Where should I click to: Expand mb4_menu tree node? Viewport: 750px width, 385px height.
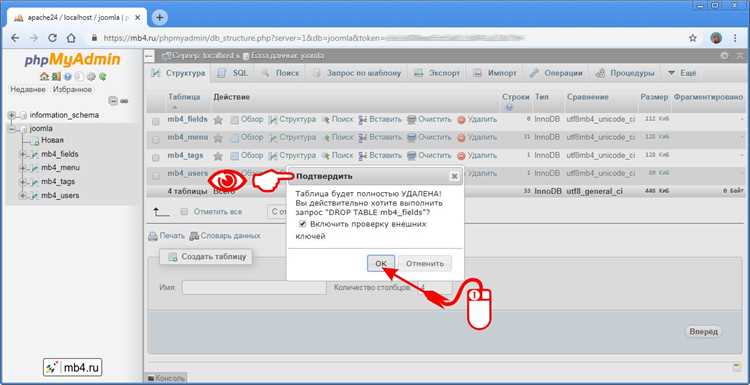coord(22,168)
